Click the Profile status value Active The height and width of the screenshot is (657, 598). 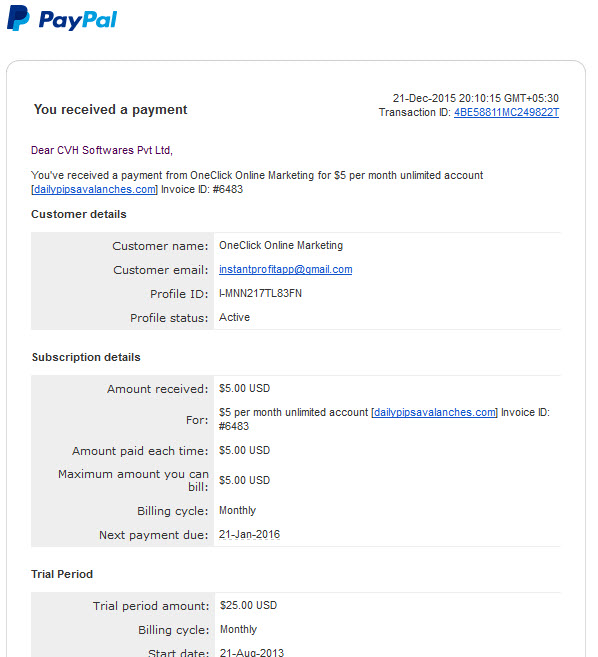pos(234,317)
